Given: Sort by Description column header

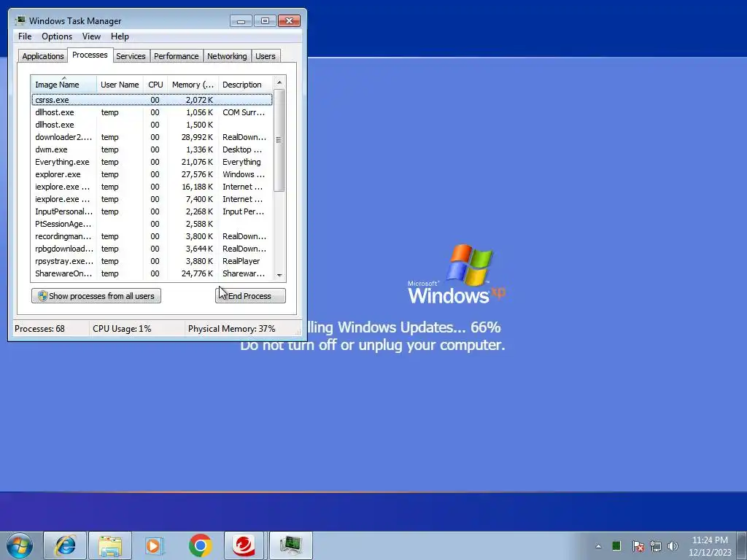Looking at the screenshot, I should click(245, 85).
